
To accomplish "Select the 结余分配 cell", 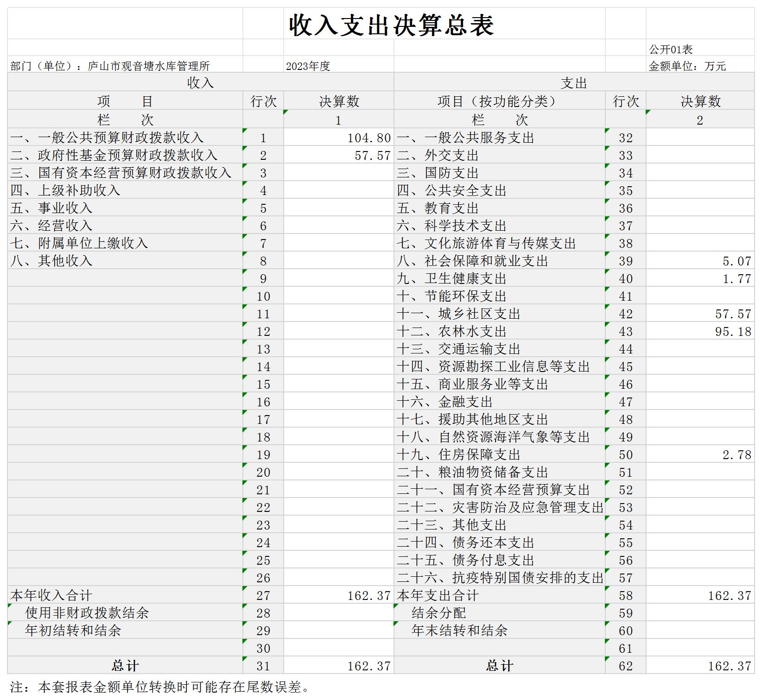I will pos(438,613).
